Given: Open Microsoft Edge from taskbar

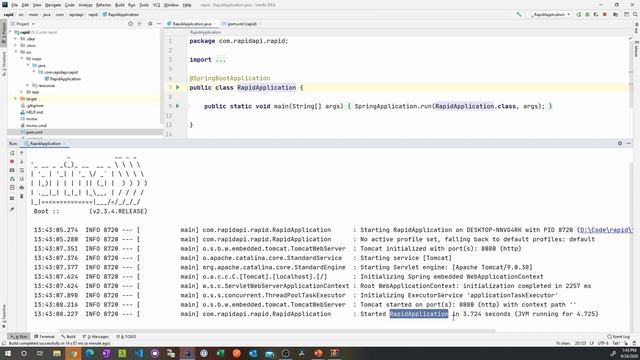Looking at the screenshot, I should pos(89,353).
